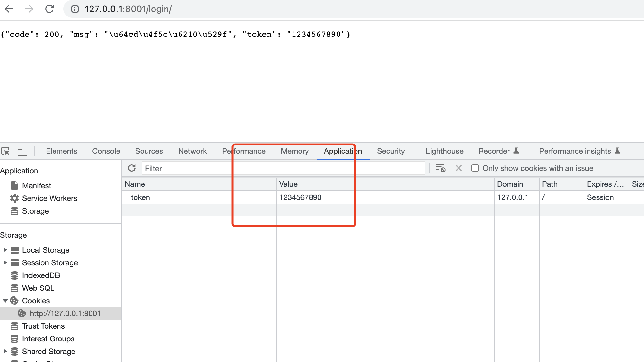The width and height of the screenshot is (644, 362).
Task: Open the Manifest panel
Action: point(37,185)
